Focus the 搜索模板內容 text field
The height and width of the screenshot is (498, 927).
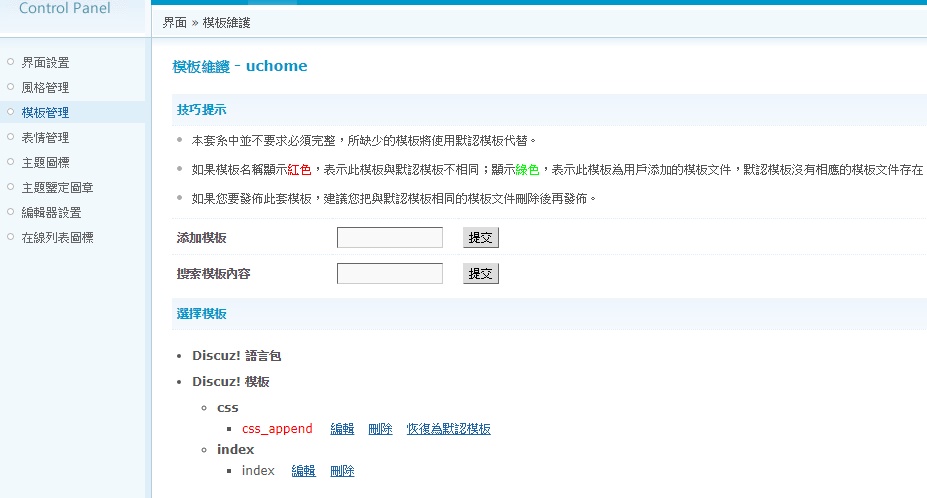pos(389,274)
